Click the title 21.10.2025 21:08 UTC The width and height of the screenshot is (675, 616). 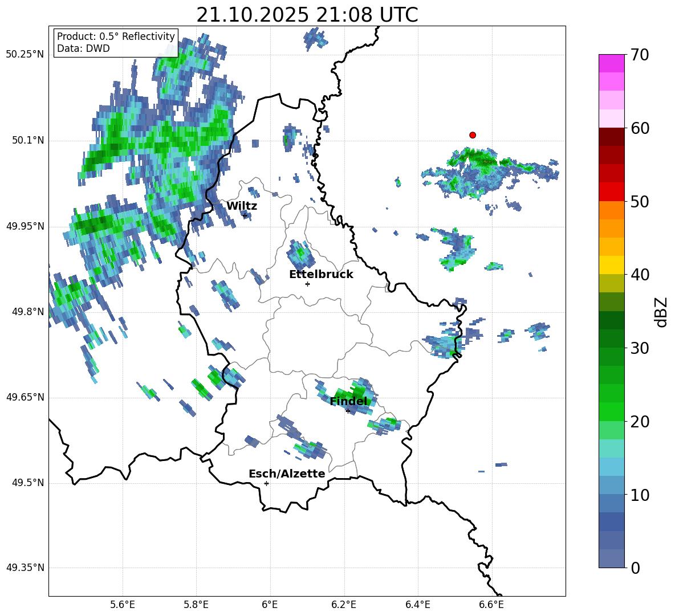click(x=307, y=15)
